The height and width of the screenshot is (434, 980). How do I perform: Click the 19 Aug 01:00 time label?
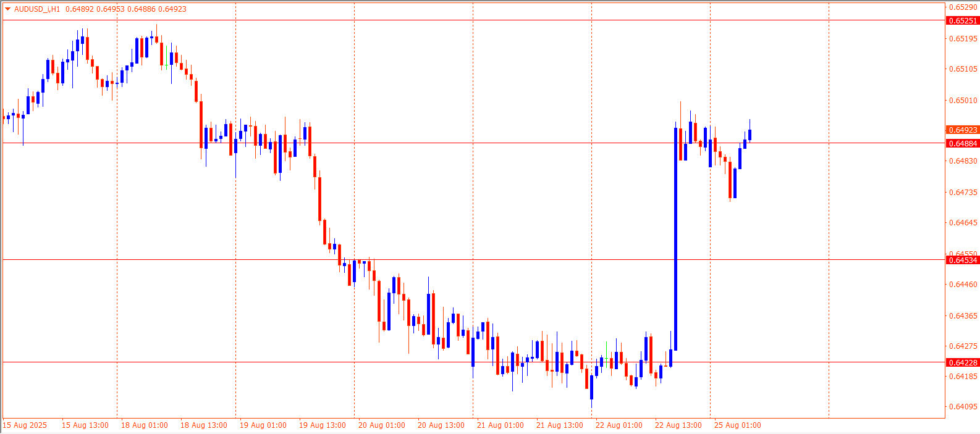pos(263,425)
